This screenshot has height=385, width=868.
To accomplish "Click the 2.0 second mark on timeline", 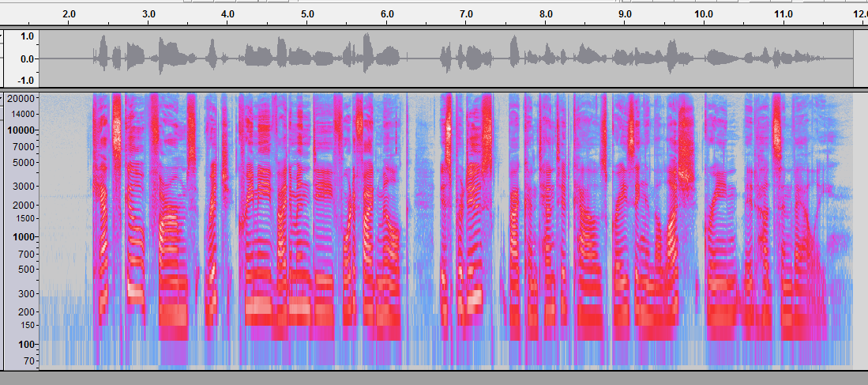I will click(x=69, y=14).
